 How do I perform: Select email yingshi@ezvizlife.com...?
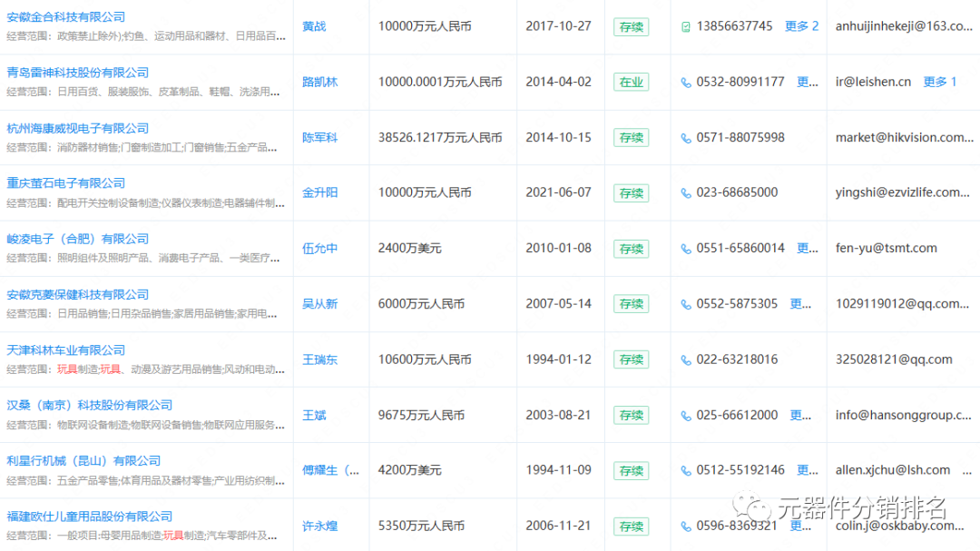click(x=903, y=192)
